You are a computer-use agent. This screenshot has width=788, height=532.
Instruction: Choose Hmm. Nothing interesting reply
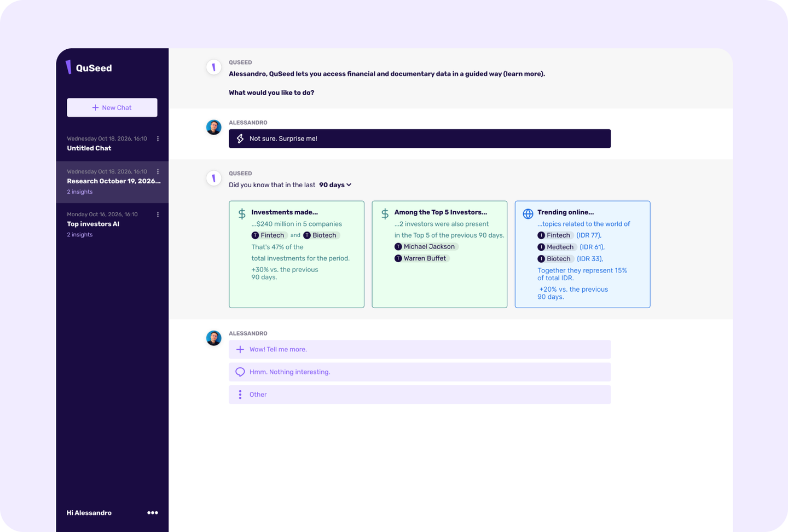420,372
